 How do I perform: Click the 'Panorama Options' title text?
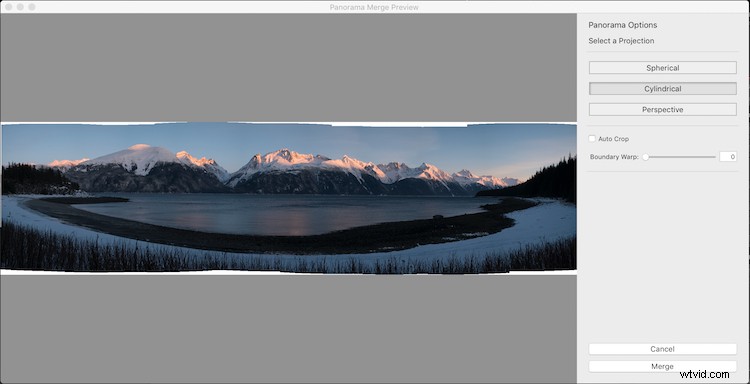[623, 25]
